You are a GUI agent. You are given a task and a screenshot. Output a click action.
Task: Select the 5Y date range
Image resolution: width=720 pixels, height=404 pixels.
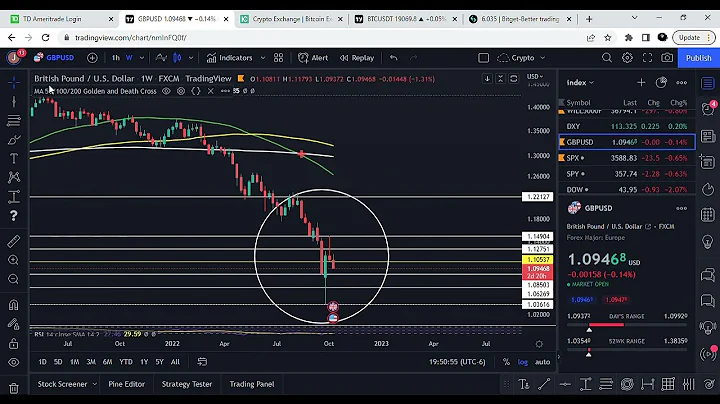click(x=159, y=362)
